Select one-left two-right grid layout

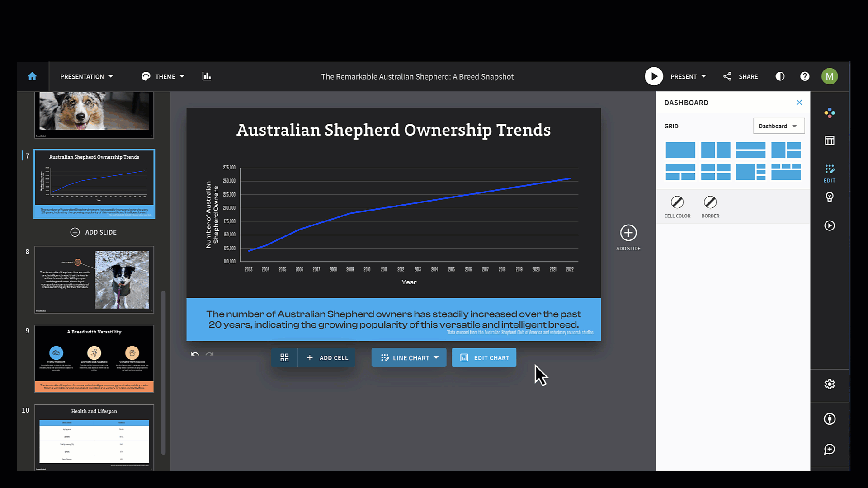point(786,150)
